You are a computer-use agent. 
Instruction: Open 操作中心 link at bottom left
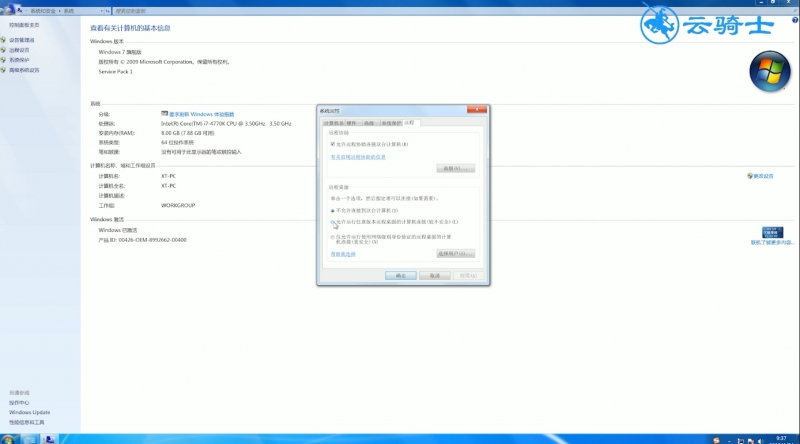[x=19, y=403]
